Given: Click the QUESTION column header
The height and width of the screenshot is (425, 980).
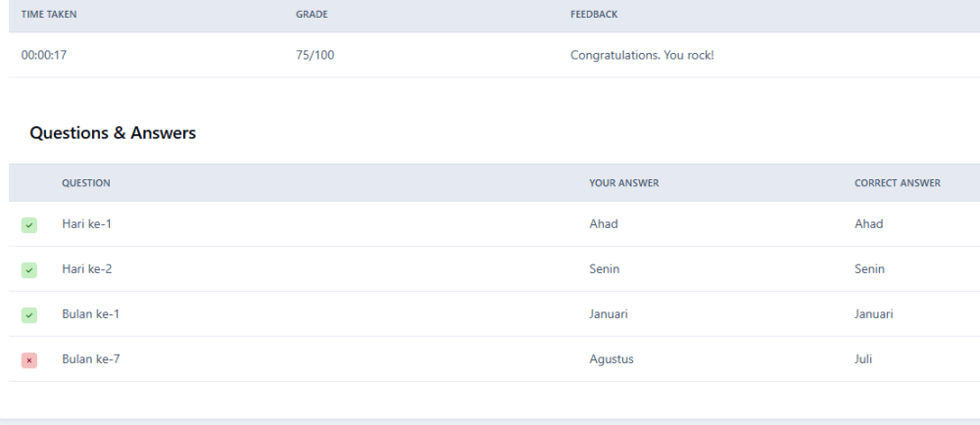Looking at the screenshot, I should tap(86, 183).
